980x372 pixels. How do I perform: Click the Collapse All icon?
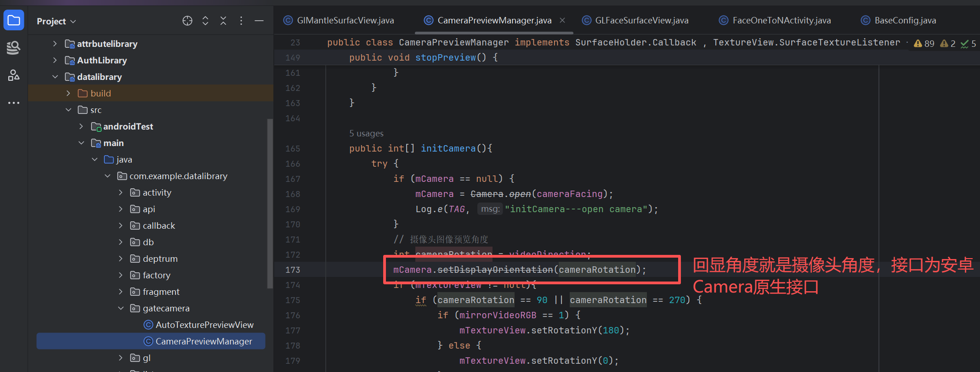coord(223,21)
